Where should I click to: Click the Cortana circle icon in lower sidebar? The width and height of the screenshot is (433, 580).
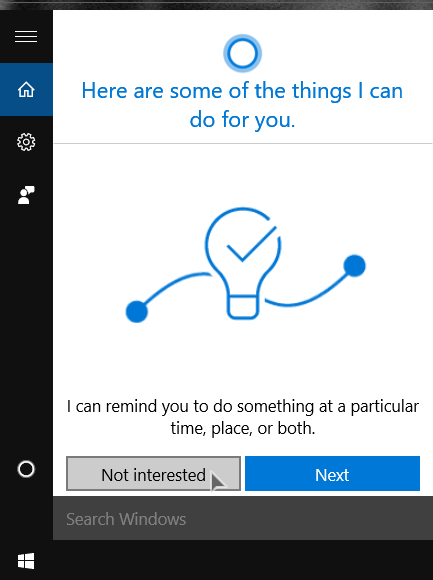click(26, 469)
